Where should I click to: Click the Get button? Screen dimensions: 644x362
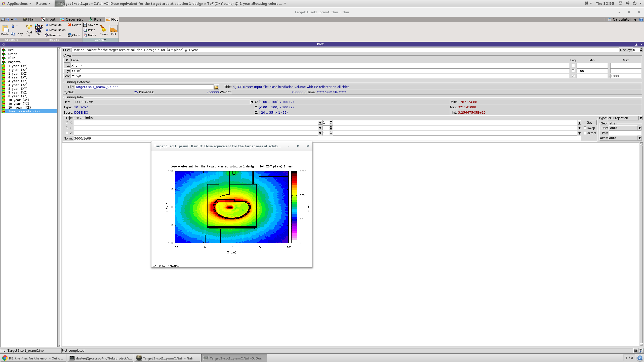[589, 123]
